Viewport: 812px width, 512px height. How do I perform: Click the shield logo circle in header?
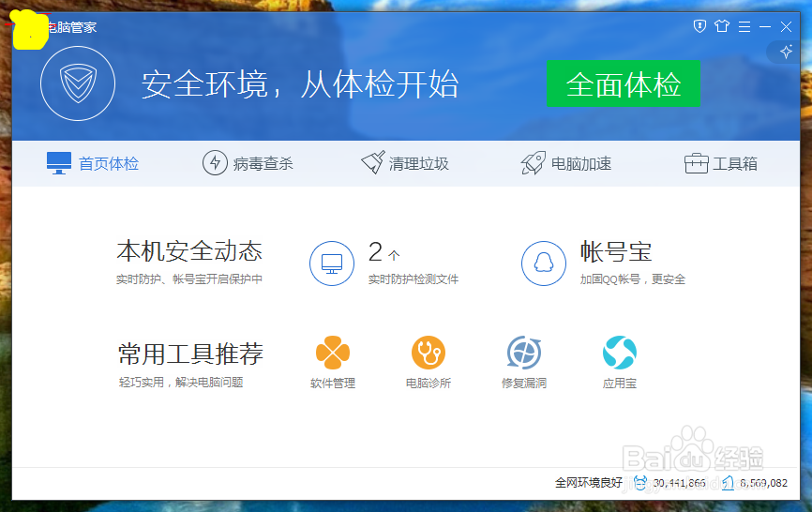[x=78, y=83]
